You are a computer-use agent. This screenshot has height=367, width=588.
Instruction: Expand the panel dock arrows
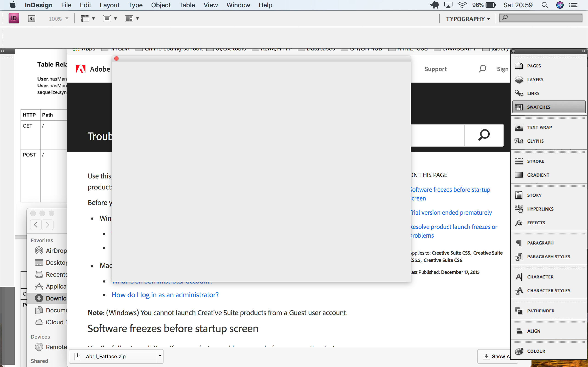(x=584, y=51)
